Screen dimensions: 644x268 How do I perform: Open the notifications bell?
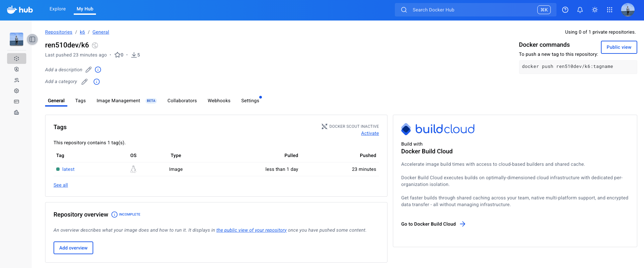point(580,10)
